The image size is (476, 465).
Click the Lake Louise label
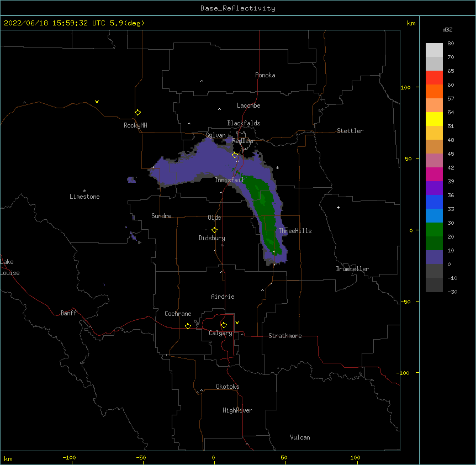pos(10,267)
